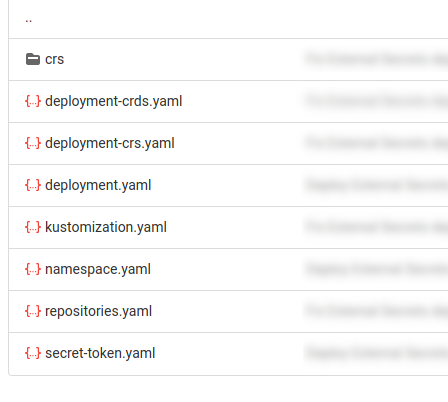The height and width of the screenshot is (402, 448).
Task: Click the deployment.yaml file icon
Action: click(x=33, y=185)
